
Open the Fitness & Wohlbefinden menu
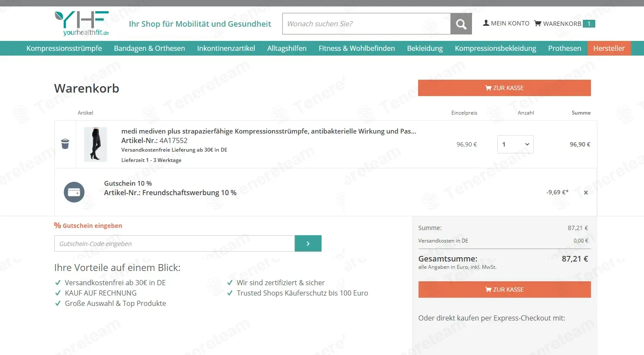pyautogui.click(x=356, y=48)
